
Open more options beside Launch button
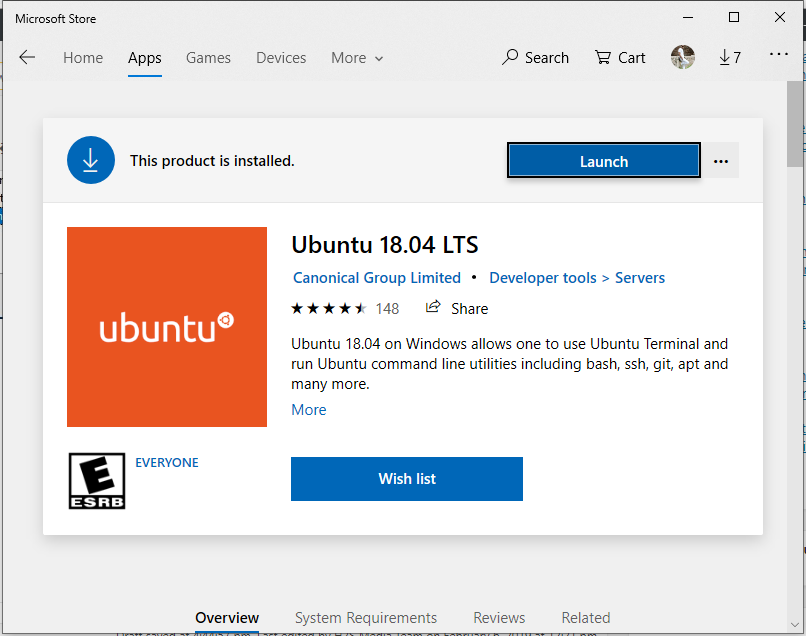[721, 161]
